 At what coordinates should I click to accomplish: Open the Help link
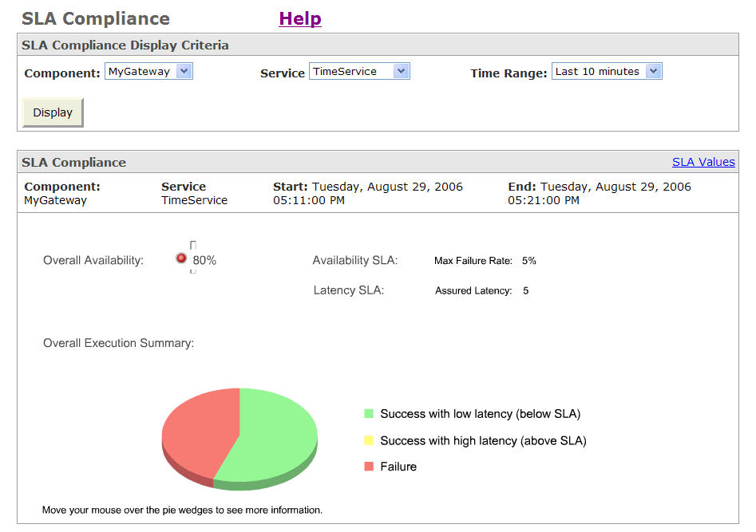[x=300, y=19]
